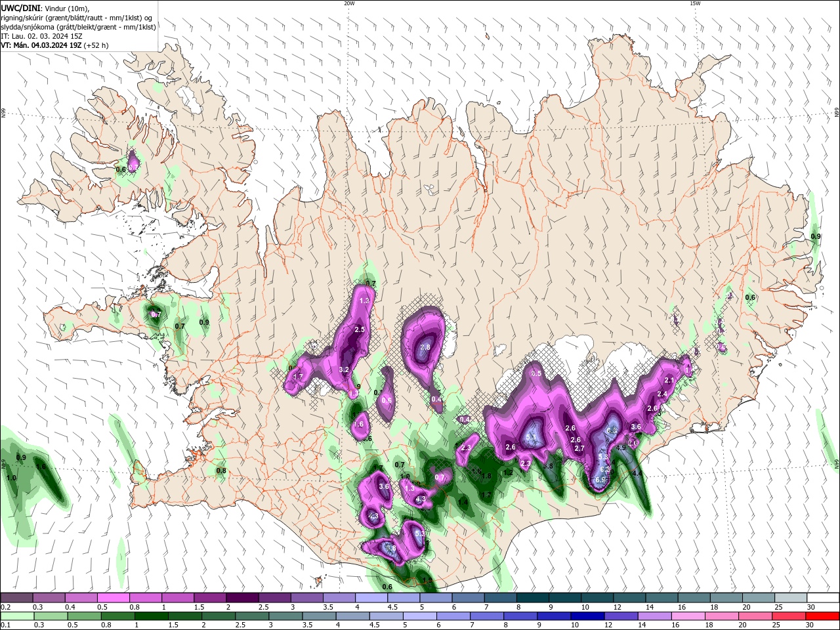Click the 'slydda/snjókoma' legend description line

78,27
